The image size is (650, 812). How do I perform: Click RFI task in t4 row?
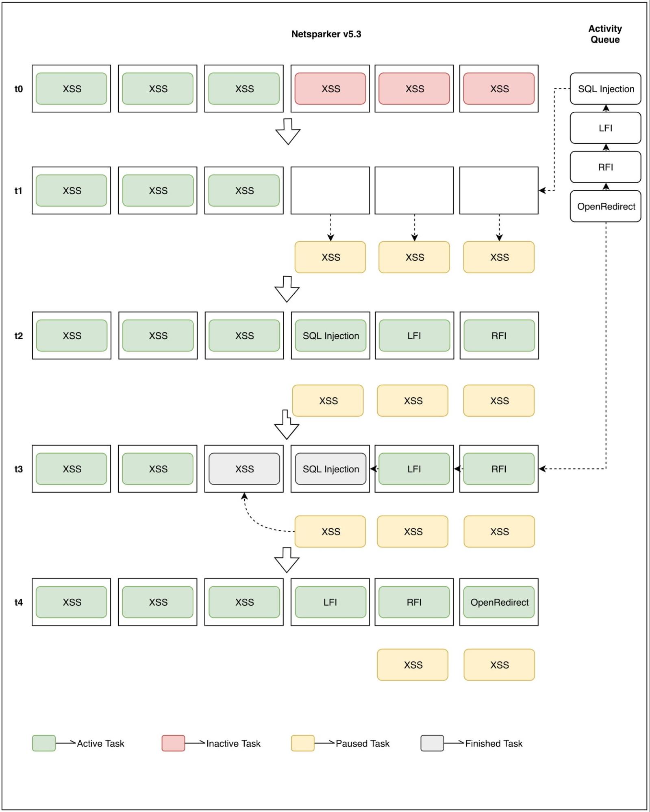414,602
